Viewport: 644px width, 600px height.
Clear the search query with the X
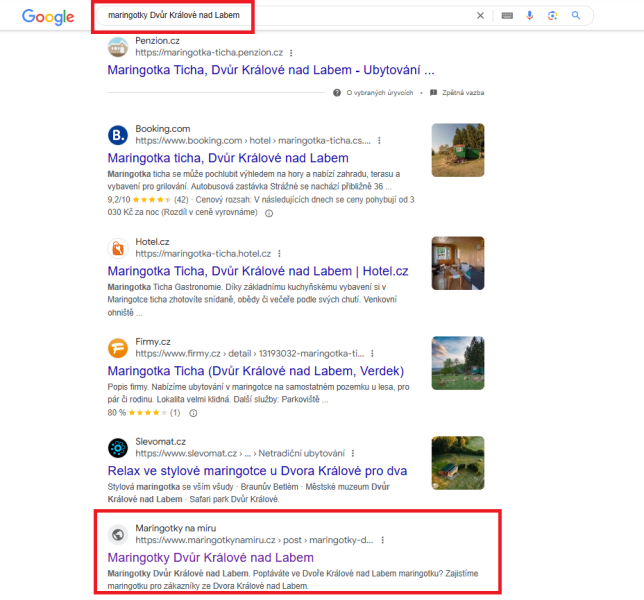(x=480, y=16)
